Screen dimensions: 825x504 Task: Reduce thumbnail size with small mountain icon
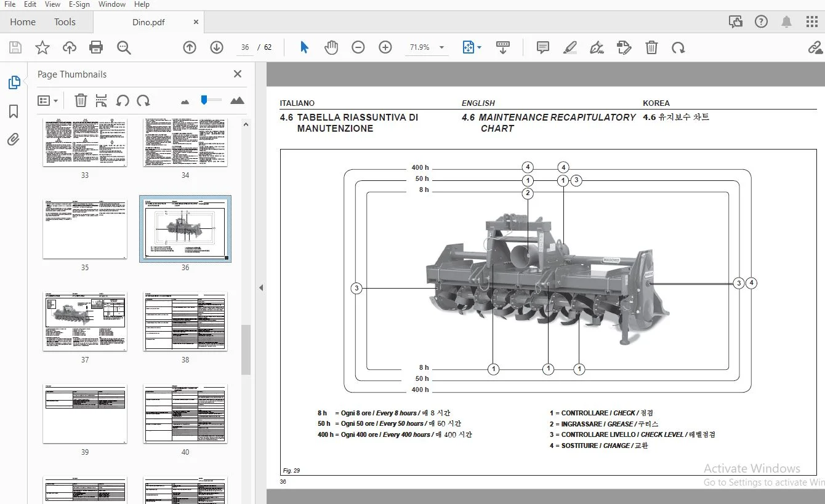pos(185,101)
